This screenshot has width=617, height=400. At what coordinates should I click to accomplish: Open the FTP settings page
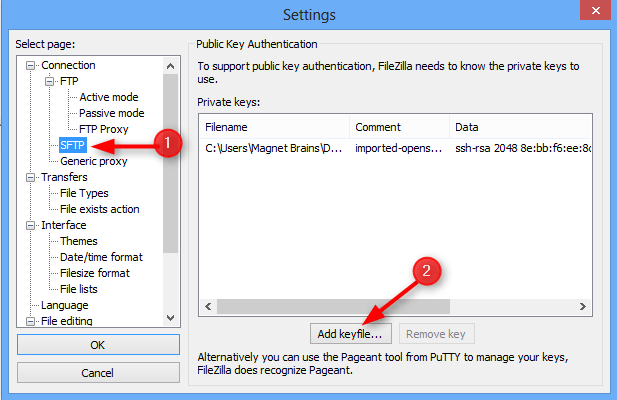69,81
